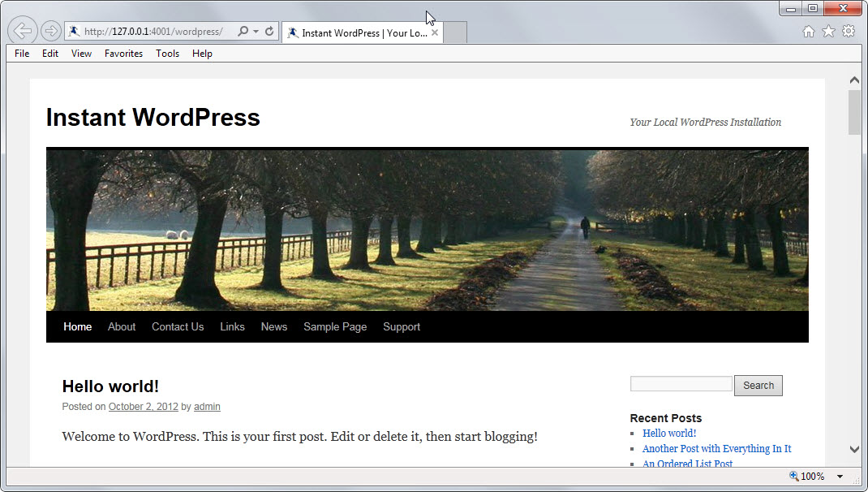Image resolution: width=868 pixels, height=492 pixels.
Task: Open the News navigation item
Action: click(x=274, y=327)
